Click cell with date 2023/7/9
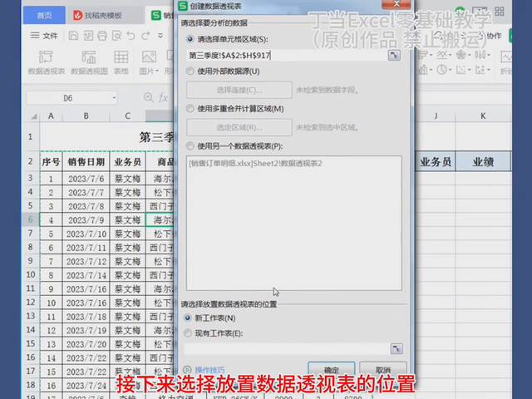 tap(86, 219)
